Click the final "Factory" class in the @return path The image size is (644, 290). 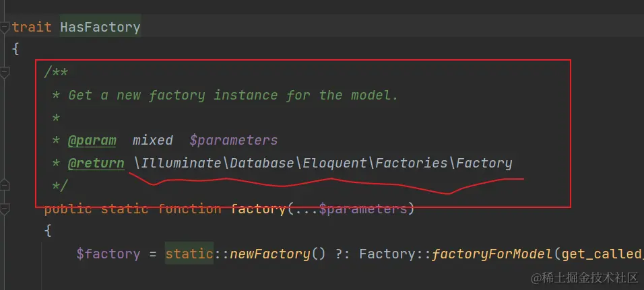pos(484,164)
